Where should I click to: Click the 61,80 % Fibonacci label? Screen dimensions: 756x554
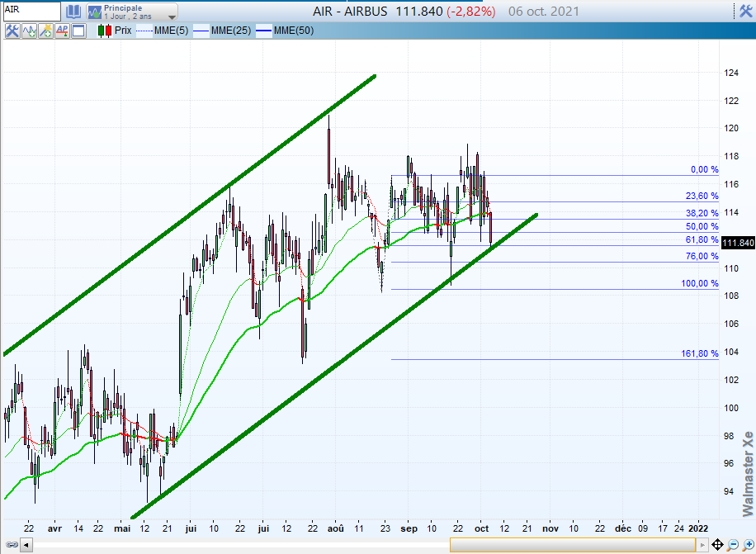tap(702, 239)
